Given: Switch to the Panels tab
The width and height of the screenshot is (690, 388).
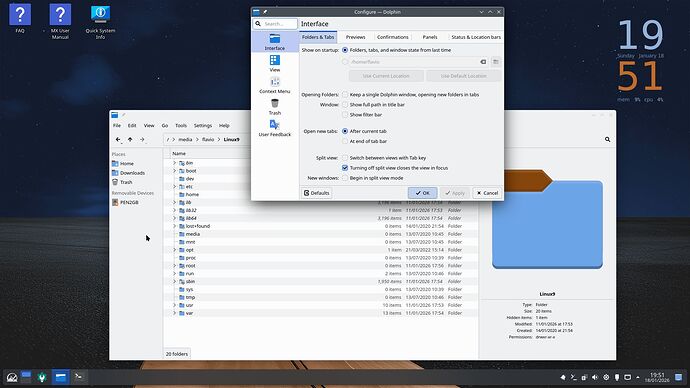Looking at the screenshot, I should click(429, 37).
